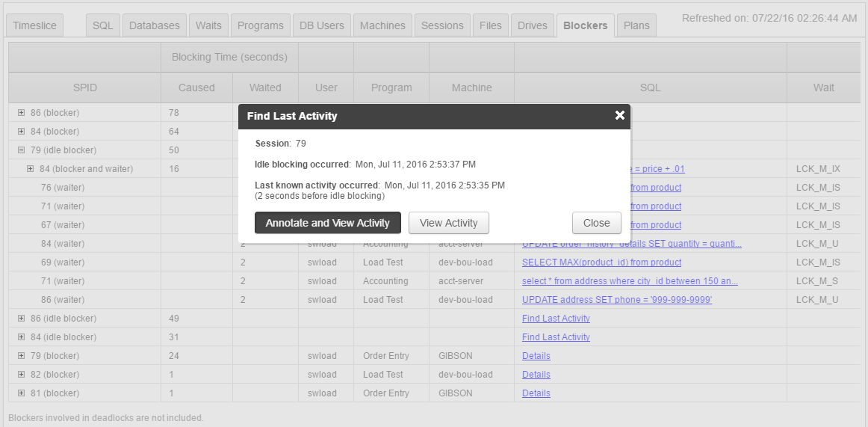Click the Close button in the dialog

[x=596, y=223]
